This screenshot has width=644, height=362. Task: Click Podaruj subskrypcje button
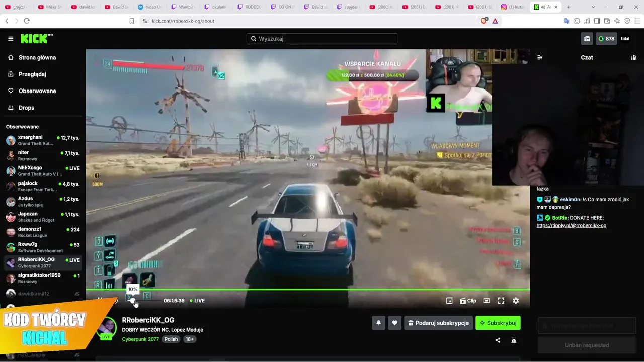(438, 323)
